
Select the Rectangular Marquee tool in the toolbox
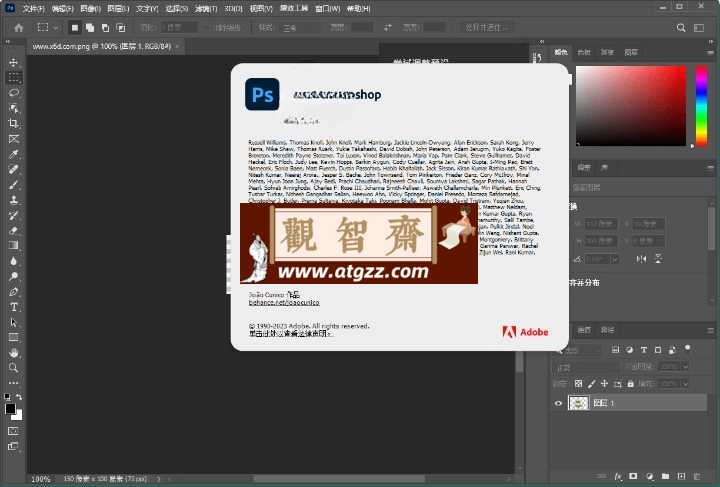(13, 78)
